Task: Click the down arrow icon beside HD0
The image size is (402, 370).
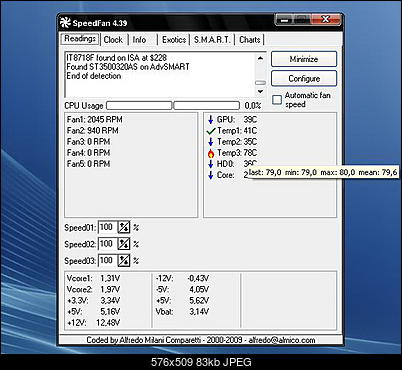Action: tap(210, 164)
